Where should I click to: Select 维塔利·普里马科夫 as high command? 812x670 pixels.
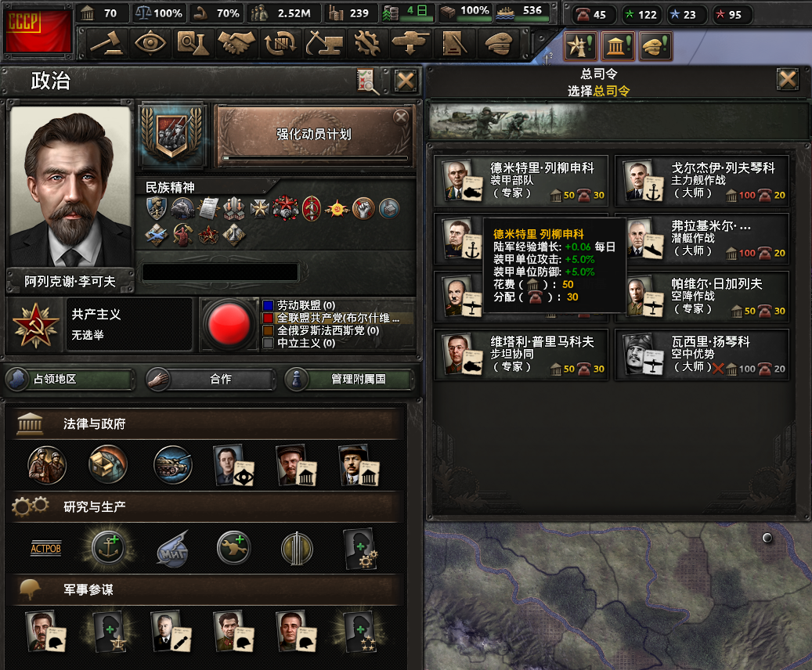[x=521, y=355]
